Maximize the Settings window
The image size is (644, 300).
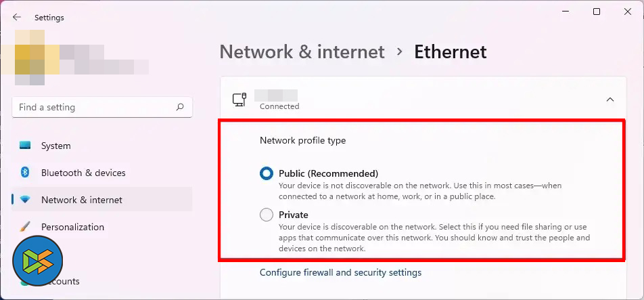click(597, 12)
